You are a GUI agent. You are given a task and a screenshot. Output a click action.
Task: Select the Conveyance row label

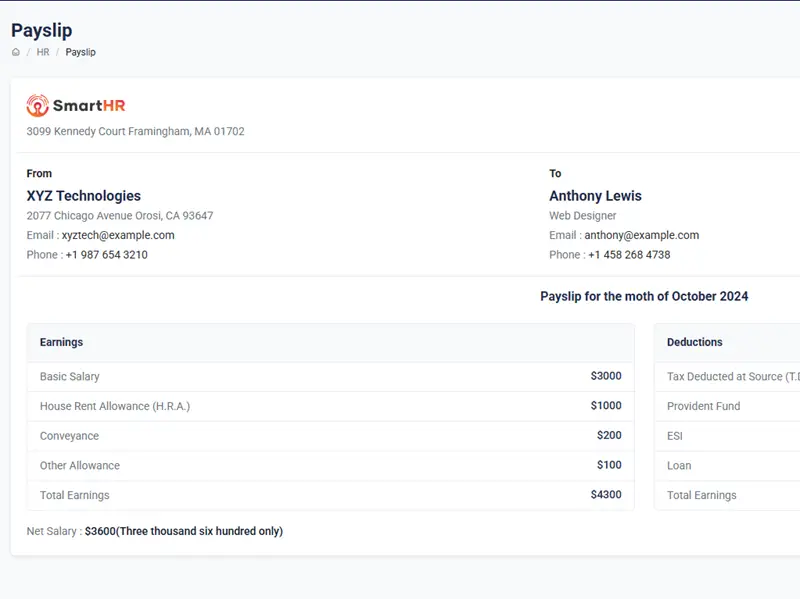pos(69,436)
